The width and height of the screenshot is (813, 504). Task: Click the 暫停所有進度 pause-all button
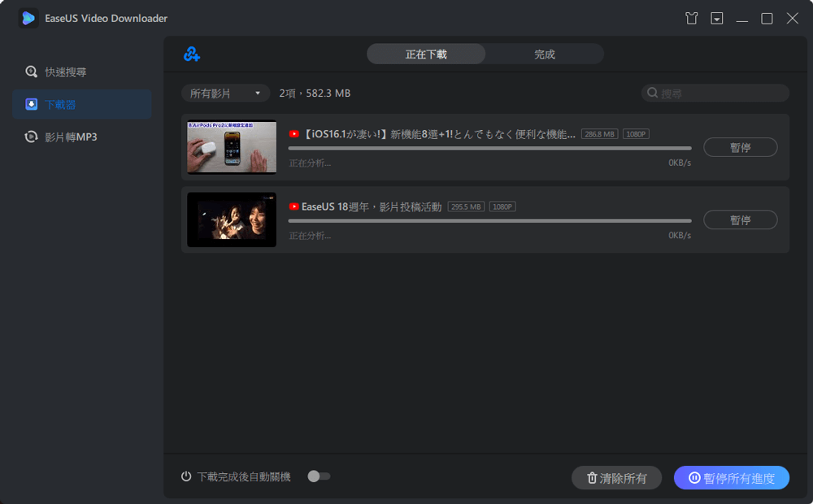[731, 478]
